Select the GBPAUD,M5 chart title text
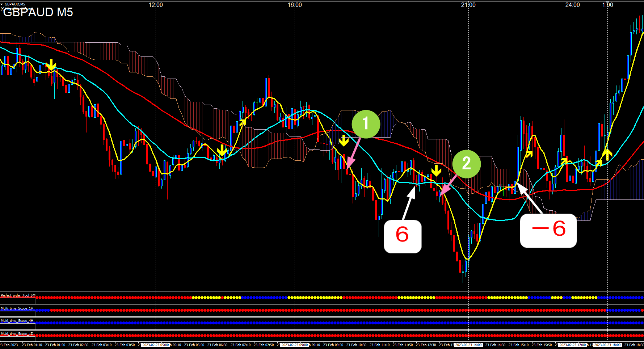This screenshot has width=644, height=349. click(x=15, y=4)
